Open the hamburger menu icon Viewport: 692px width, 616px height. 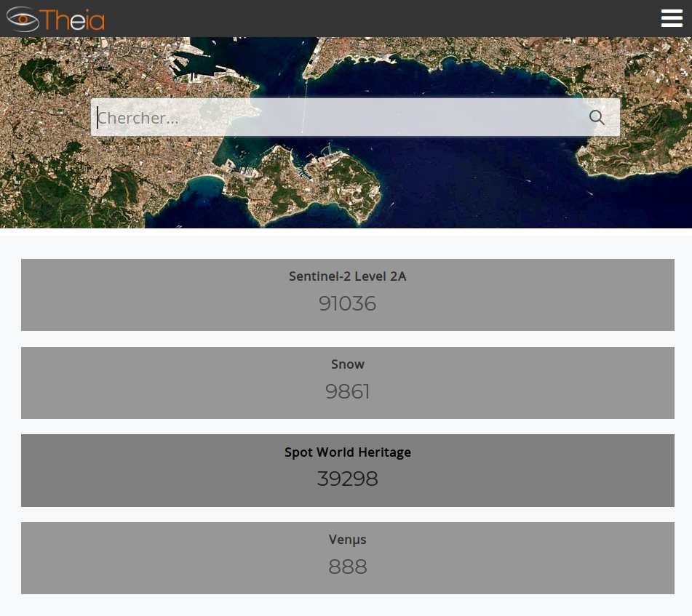pyautogui.click(x=672, y=18)
